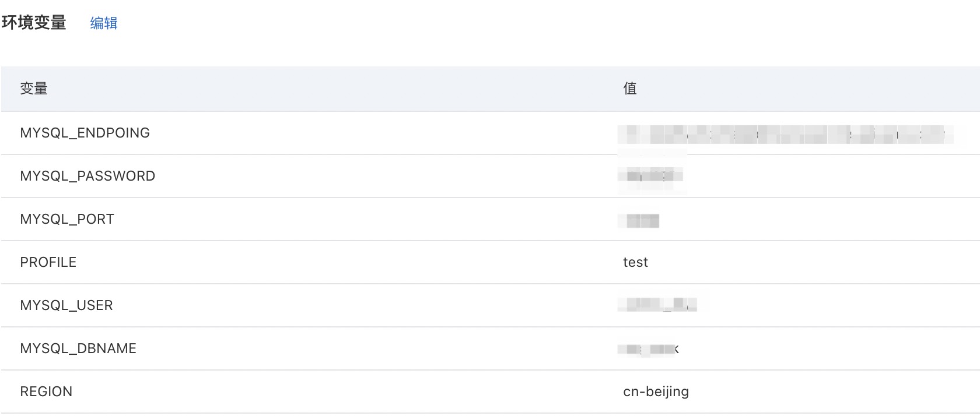Click the 变量 column header
Viewport: 980px width, 416px height.
click(34, 89)
